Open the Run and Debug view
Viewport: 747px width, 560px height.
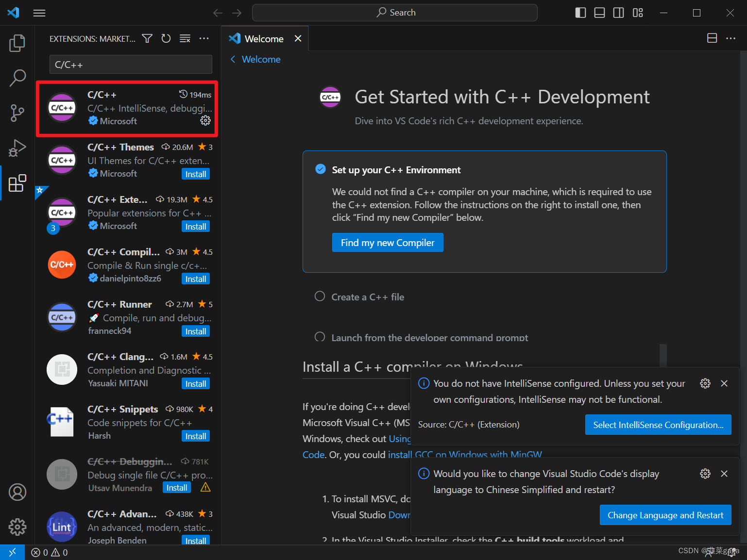coord(17,148)
